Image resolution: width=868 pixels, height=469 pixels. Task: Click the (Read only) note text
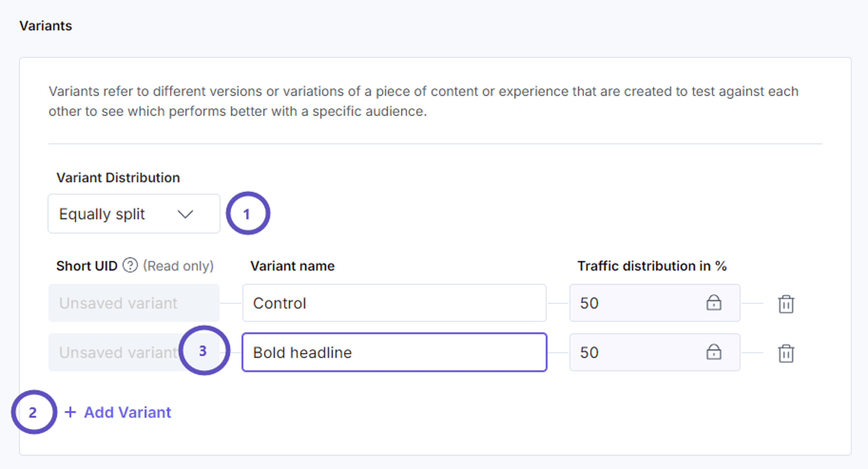point(178,266)
